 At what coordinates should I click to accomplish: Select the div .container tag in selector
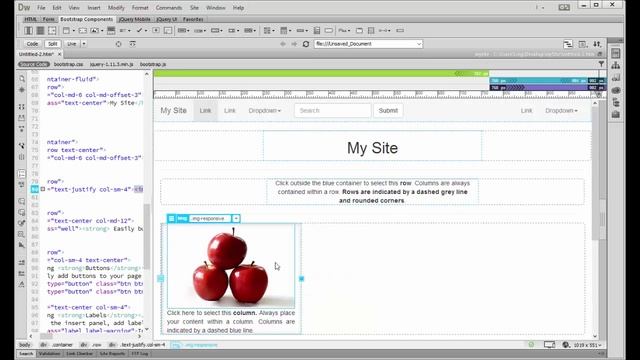coord(57,345)
